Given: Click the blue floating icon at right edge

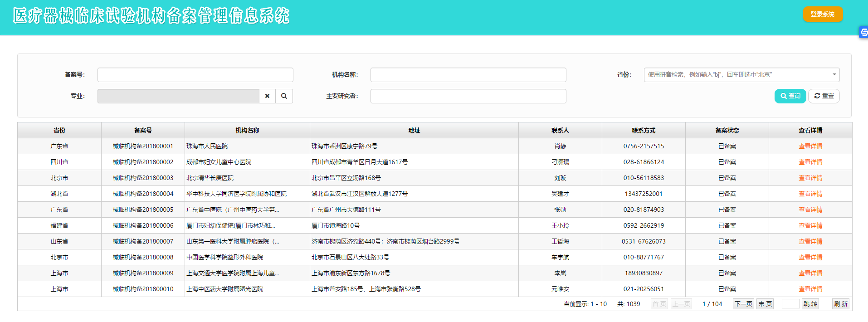Looking at the screenshot, I should click(x=863, y=32).
